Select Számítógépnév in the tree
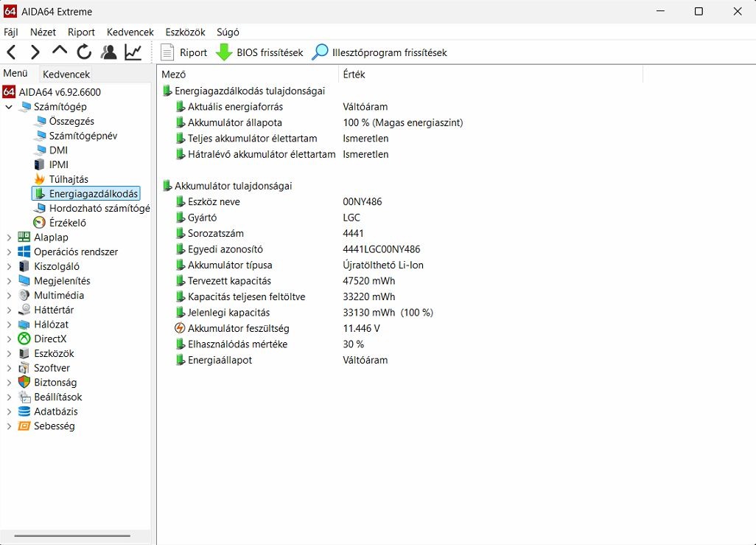Viewport: 756px width, 545px height. coord(83,136)
